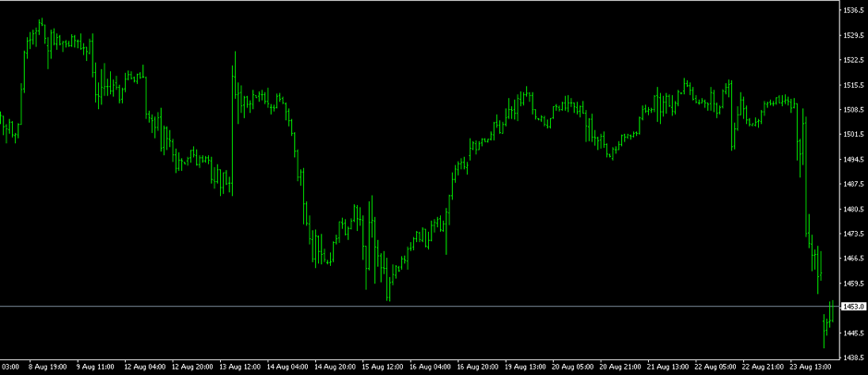Viewport: 868px width, 375px height.
Task: Click the 1453.0 current price marker
Action: pyautogui.click(x=854, y=307)
